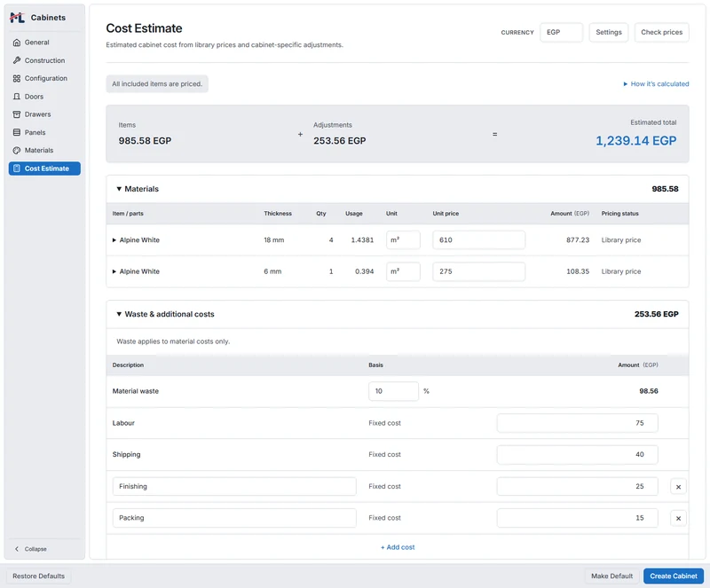Image resolution: width=710 pixels, height=588 pixels.
Task: Click the Check prices button
Action: pos(661,33)
